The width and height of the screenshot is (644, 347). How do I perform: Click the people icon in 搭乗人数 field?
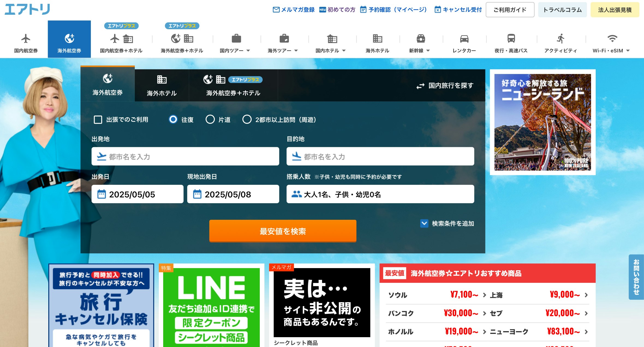296,194
